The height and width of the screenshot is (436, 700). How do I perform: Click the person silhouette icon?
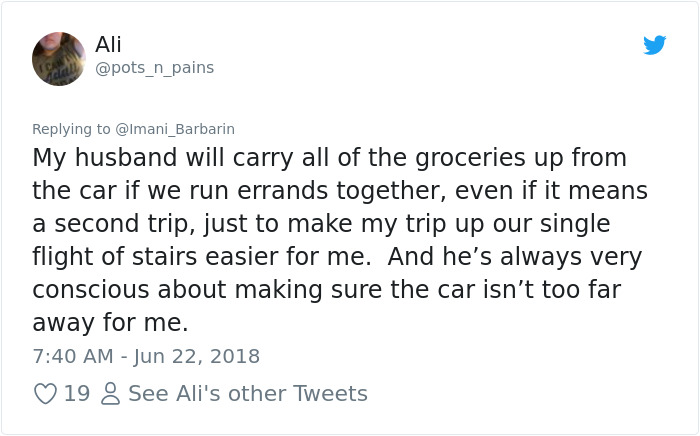[x=110, y=394]
